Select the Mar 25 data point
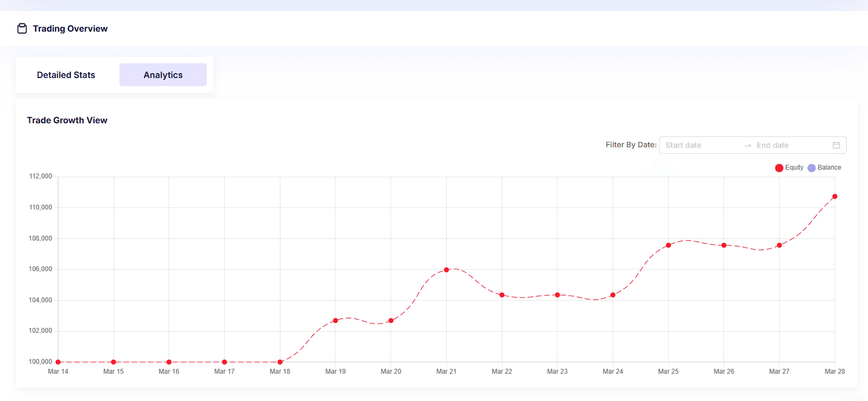Image resolution: width=868 pixels, height=401 pixels. [668, 246]
